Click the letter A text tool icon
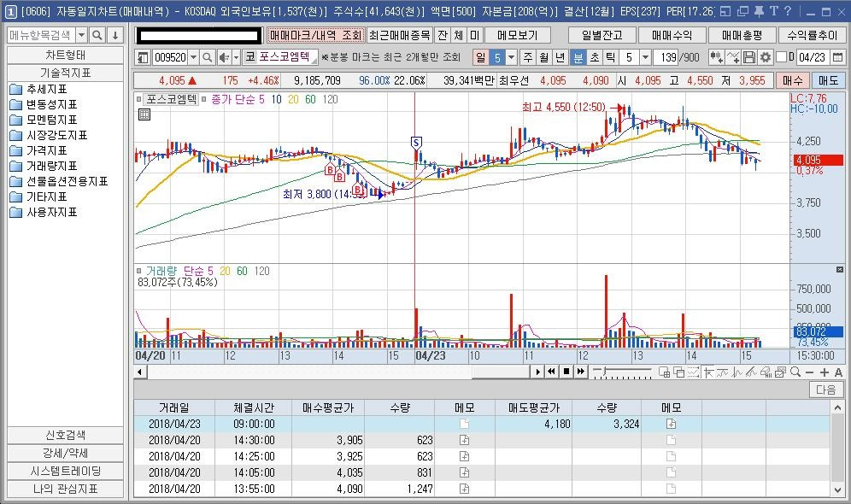This screenshot has width=851, height=504. (838, 372)
